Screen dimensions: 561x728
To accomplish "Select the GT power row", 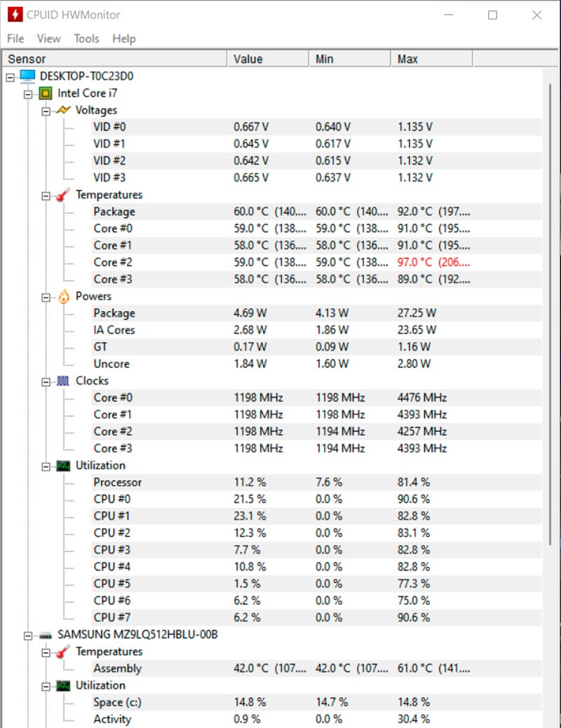I will (x=317, y=347).
